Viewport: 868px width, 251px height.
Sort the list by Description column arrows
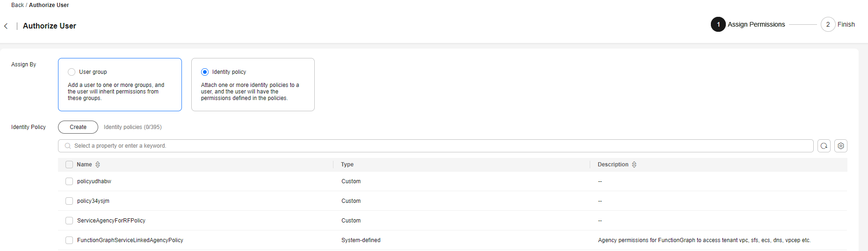634,165
